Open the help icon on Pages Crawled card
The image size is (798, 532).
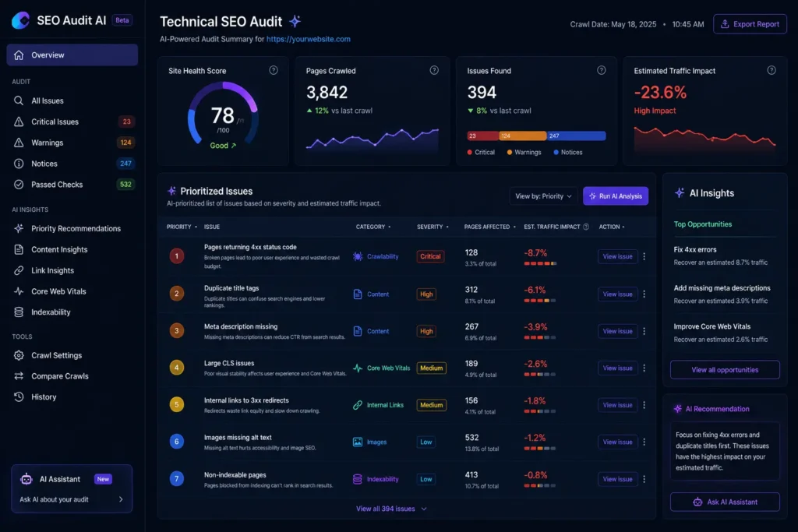[x=434, y=70]
